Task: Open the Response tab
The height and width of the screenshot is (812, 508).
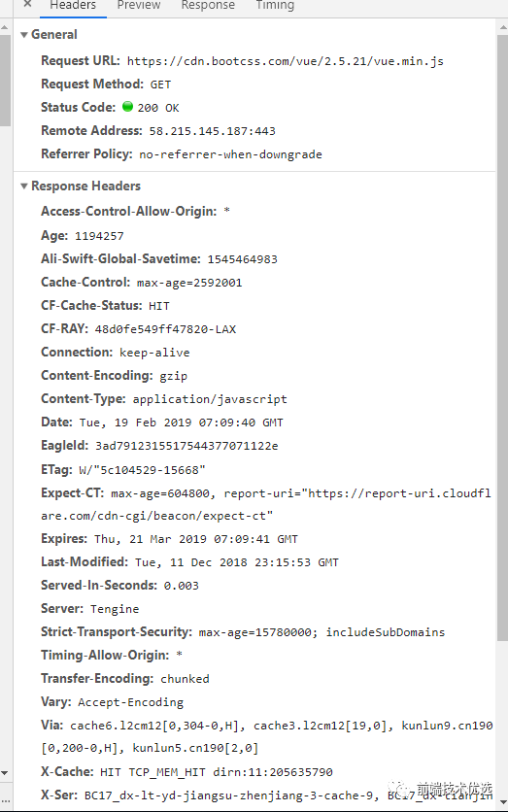Action: point(208,5)
